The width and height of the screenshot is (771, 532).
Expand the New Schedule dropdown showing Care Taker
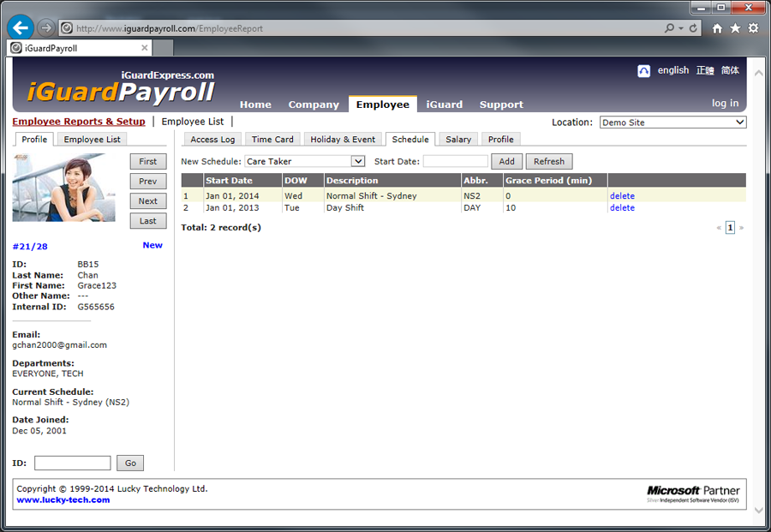pos(305,161)
